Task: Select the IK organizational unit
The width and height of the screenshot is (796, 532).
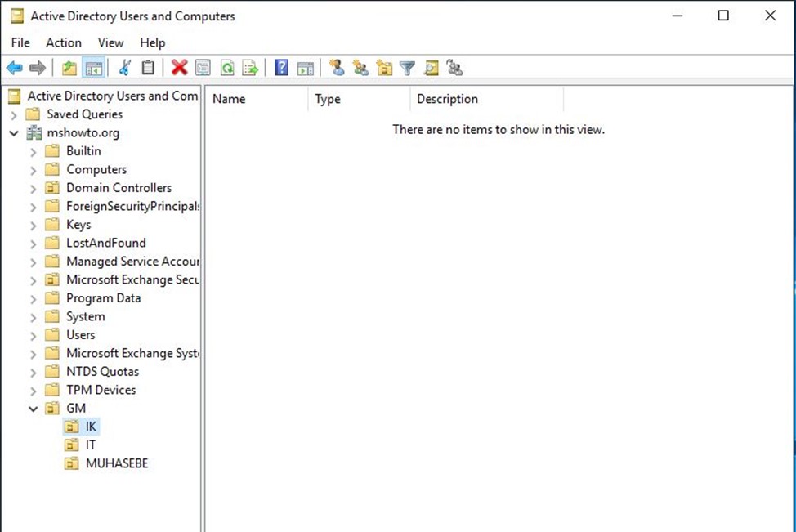Action: click(x=91, y=427)
